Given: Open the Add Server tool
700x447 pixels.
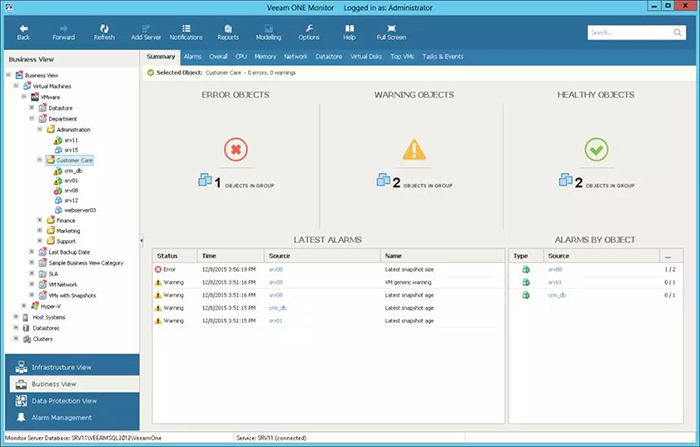Looking at the screenshot, I should click(144, 31).
